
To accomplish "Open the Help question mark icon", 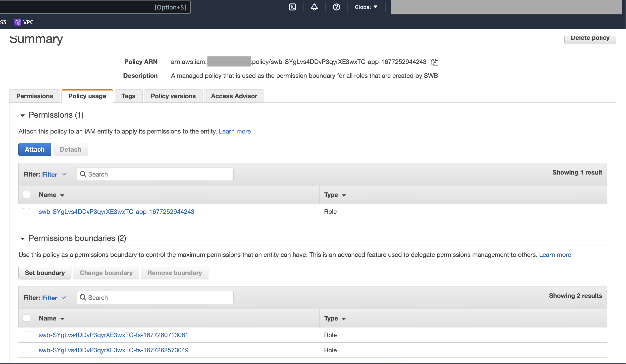I will (x=336, y=7).
